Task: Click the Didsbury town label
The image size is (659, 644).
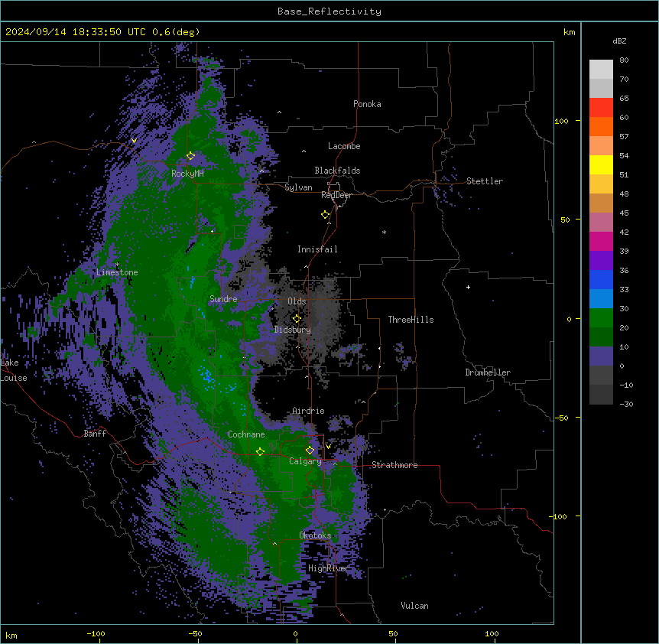Action: click(x=293, y=330)
